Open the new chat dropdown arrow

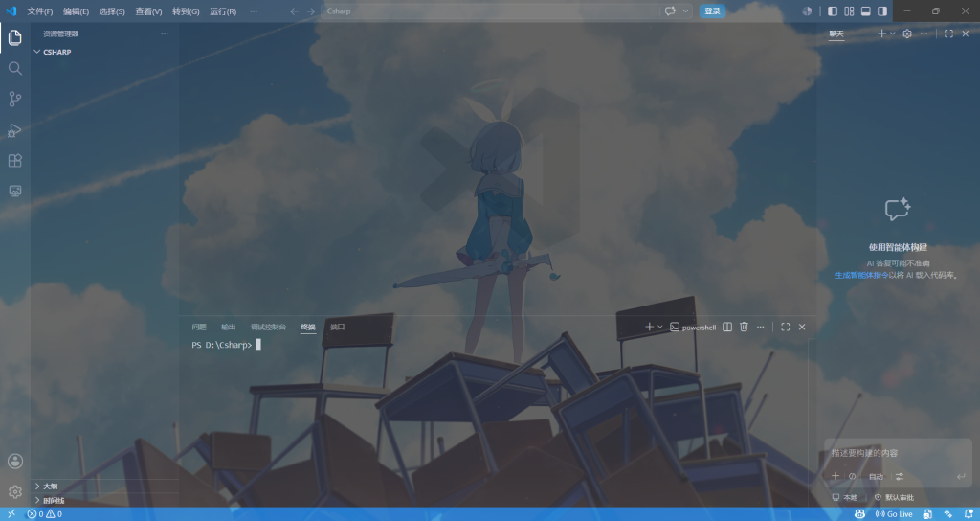pyautogui.click(x=893, y=34)
